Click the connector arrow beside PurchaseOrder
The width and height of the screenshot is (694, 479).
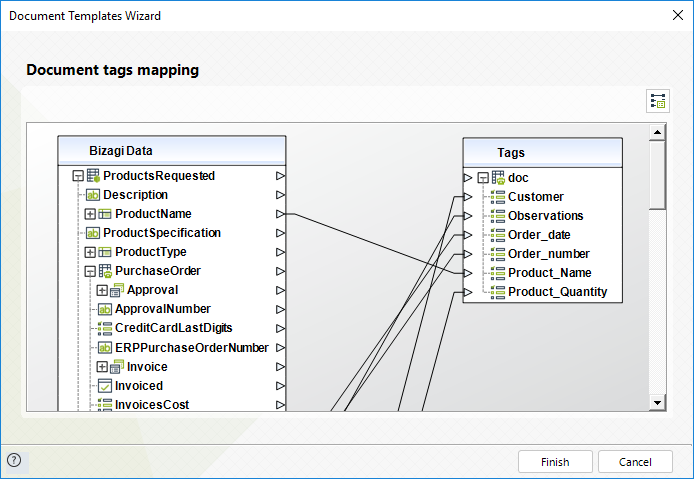(x=280, y=271)
